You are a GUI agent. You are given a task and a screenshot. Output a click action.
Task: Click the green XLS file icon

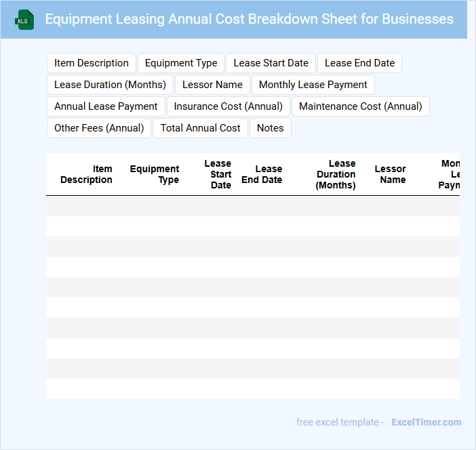point(24,20)
